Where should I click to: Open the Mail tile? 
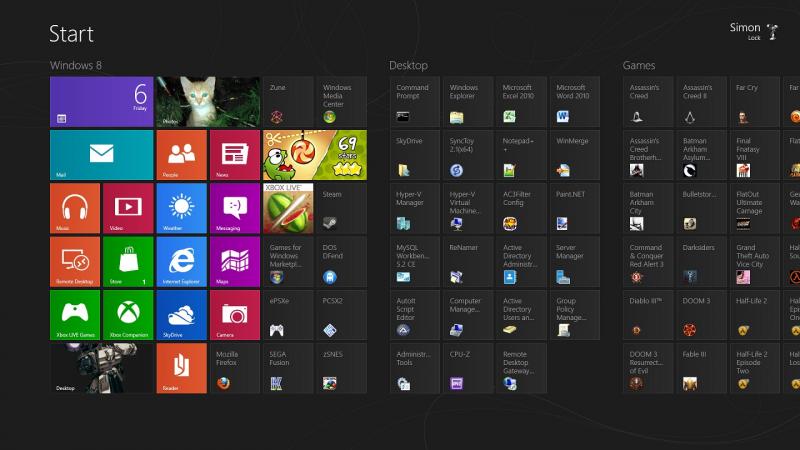pos(102,155)
